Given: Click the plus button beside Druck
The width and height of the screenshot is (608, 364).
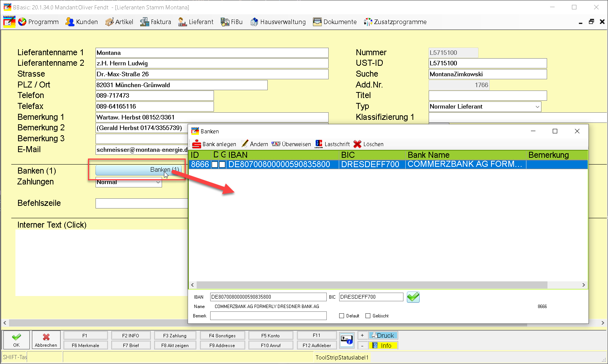Looking at the screenshot, I should pos(362,335).
